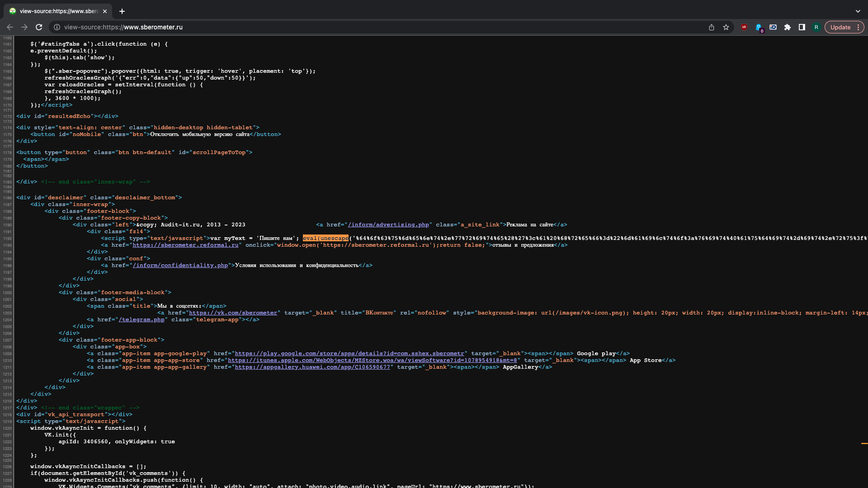Viewport: 868px width, 488px height.
Task: Click 'refreshOraclesGraph();' source line
Action: (83, 91)
